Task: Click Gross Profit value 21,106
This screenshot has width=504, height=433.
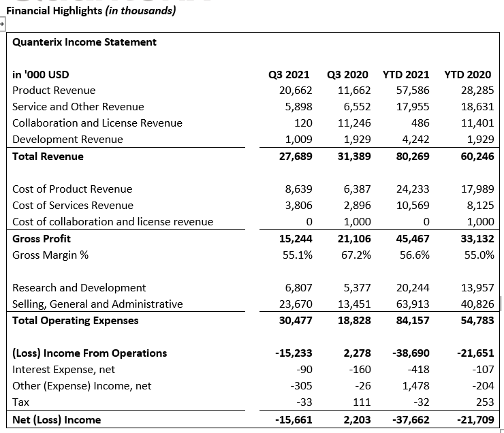Action: tap(354, 239)
